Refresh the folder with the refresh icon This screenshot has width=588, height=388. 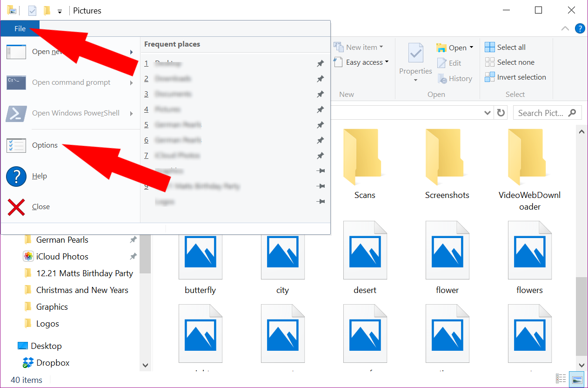[501, 112]
